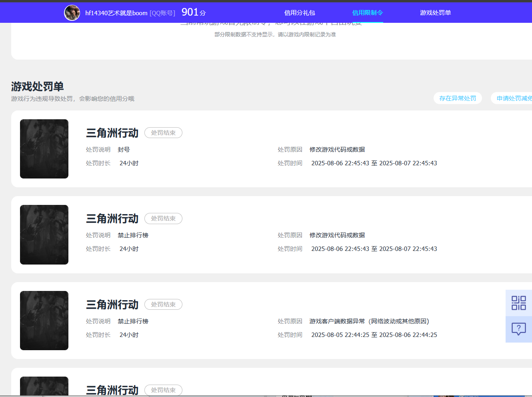Image resolution: width=532 pixels, height=397 pixels.
Task: Select the 信用限制令 tab in the header
Action: pyautogui.click(x=367, y=12)
